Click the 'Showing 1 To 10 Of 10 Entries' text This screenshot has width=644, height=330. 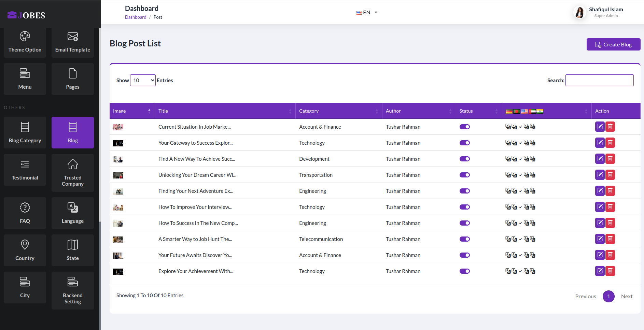tap(150, 295)
